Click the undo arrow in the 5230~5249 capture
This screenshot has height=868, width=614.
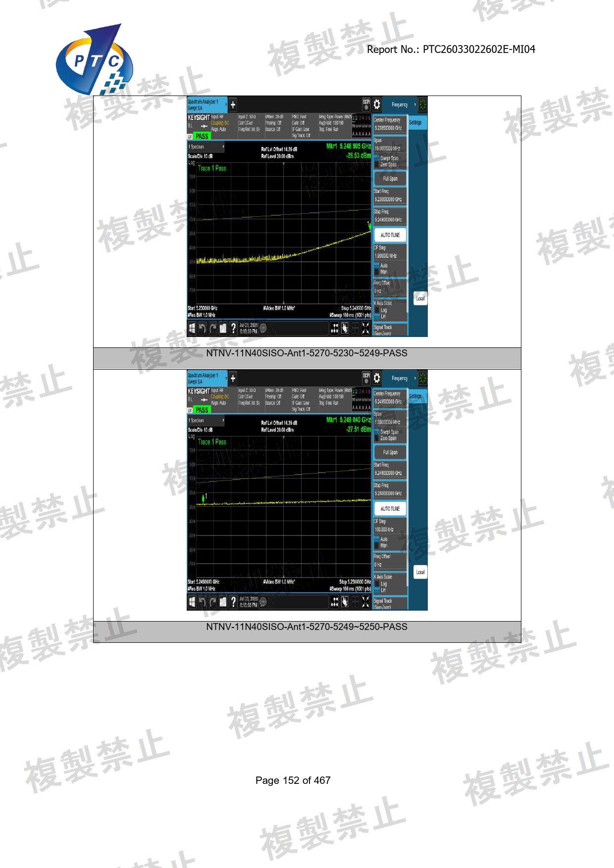202,328
